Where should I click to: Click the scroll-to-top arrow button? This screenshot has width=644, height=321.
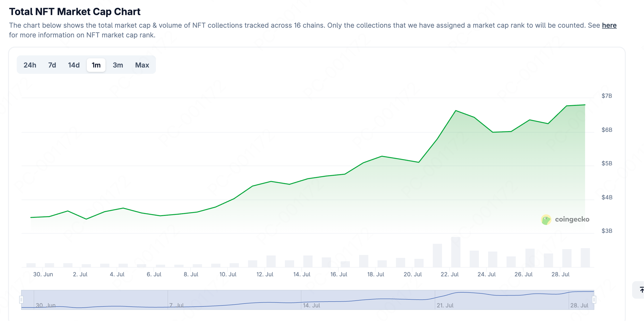coord(641,290)
